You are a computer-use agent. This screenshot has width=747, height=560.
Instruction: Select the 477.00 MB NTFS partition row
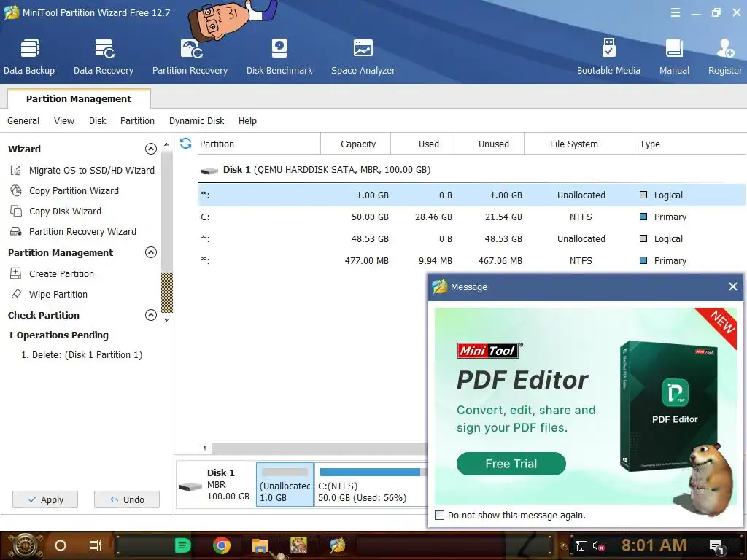[x=472, y=261]
